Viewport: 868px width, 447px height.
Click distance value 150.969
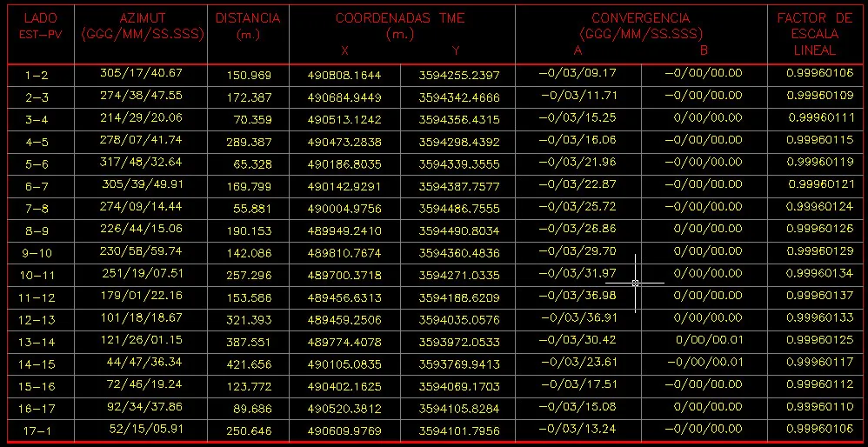coord(249,76)
